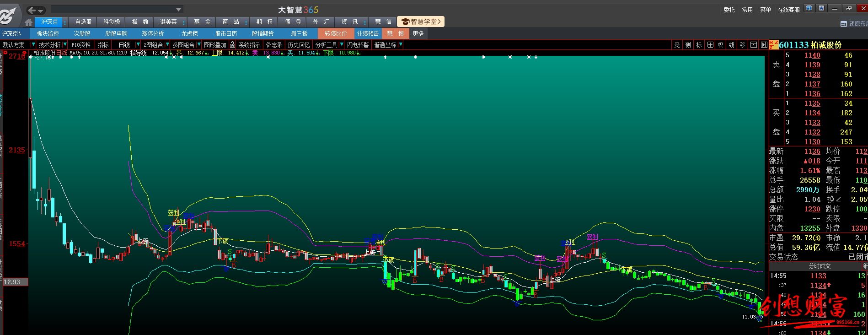Open the 菜单 main menu
This screenshot has width=868, height=335.
tap(766, 10)
